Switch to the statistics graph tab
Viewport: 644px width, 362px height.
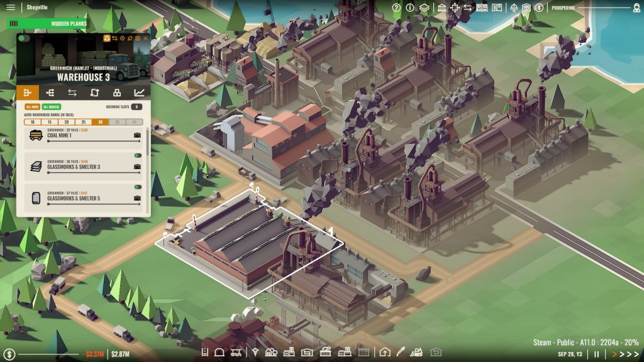click(140, 92)
